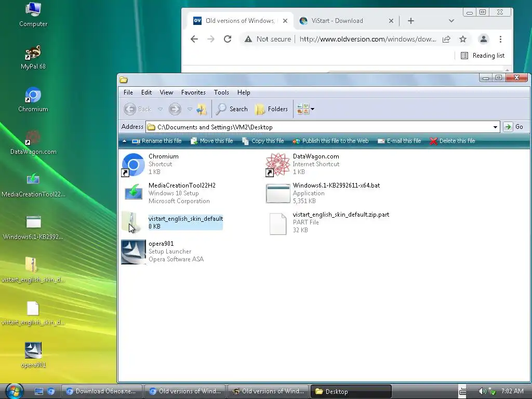Select MediaCreationTool22 icon on the desktop
532x399 pixels.
coord(33,185)
